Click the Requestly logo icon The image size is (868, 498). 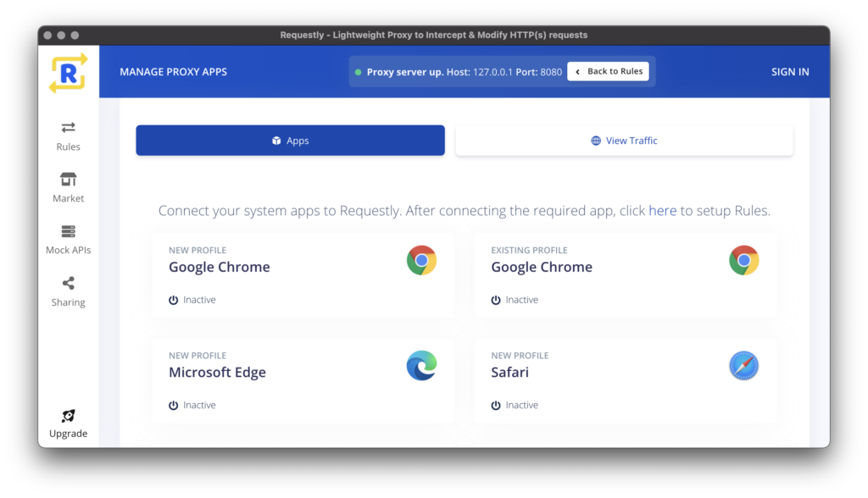[68, 73]
